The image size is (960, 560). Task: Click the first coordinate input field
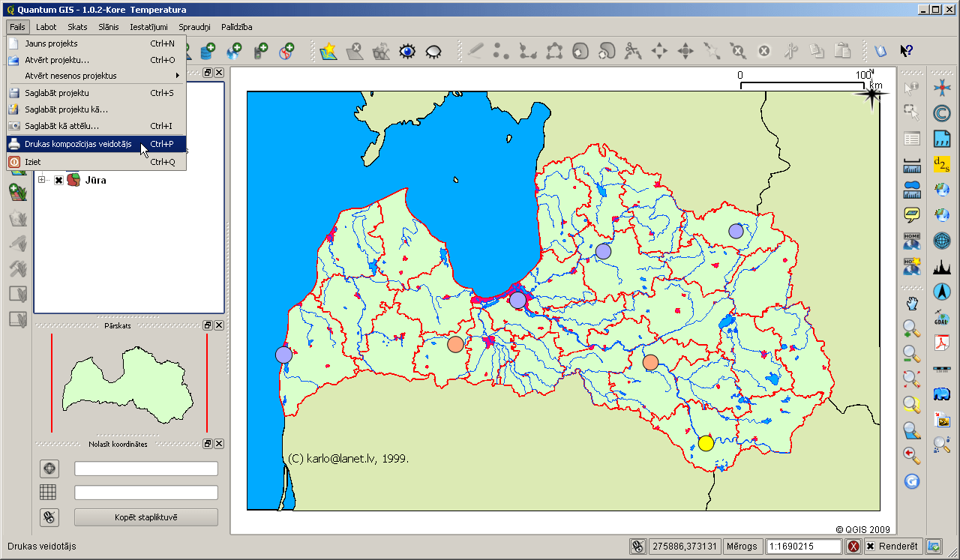(x=146, y=469)
